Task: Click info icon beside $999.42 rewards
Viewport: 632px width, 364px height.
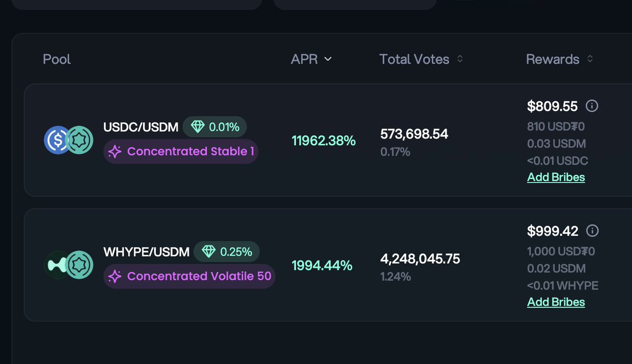Action: point(592,231)
